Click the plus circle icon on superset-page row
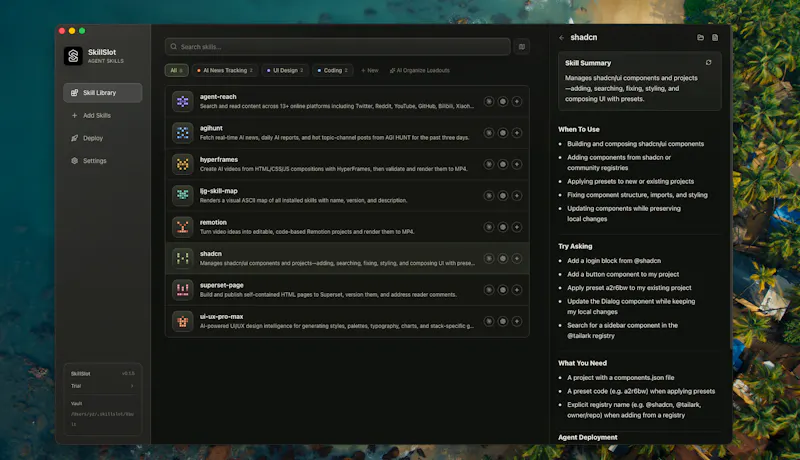This screenshot has height=460, width=800. [517, 290]
